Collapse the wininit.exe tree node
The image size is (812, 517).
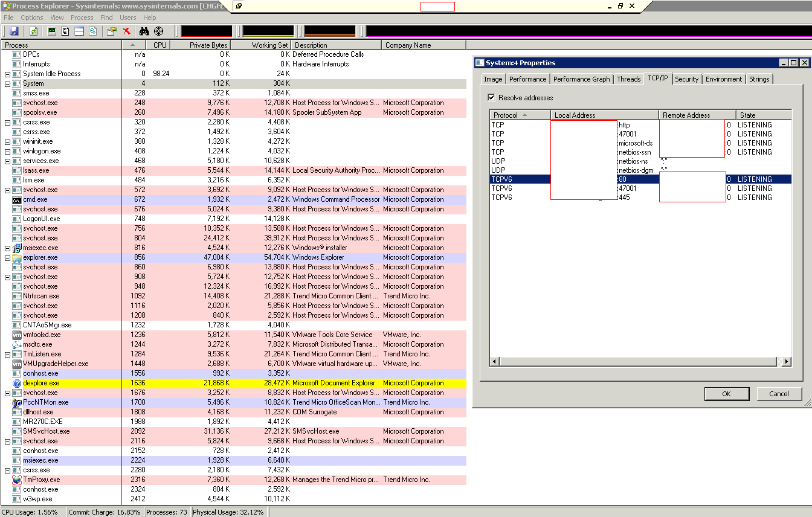tap(7, 142)
